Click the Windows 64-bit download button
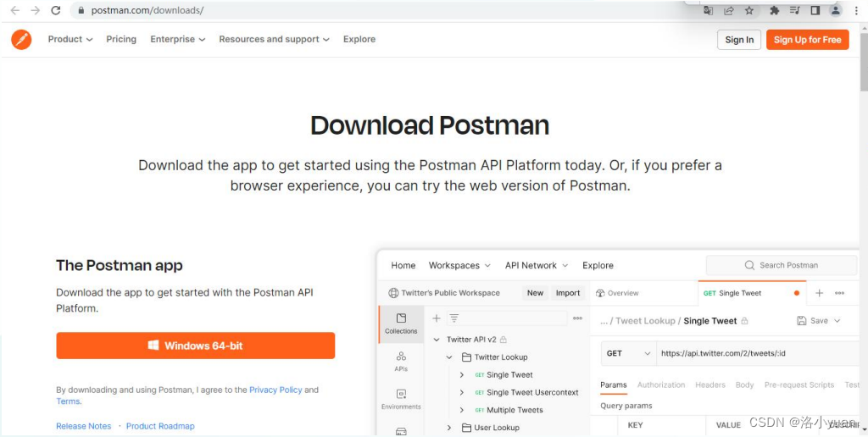Viewport: 868px width, 437px height. [196, 346]
